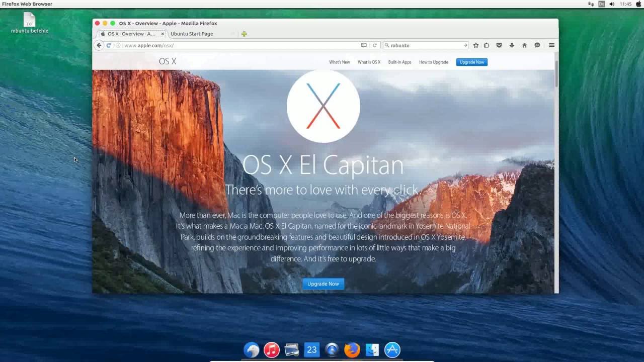644x362 pixels.
Task: Show bookmarks list icon
Action: click(487, 45)
